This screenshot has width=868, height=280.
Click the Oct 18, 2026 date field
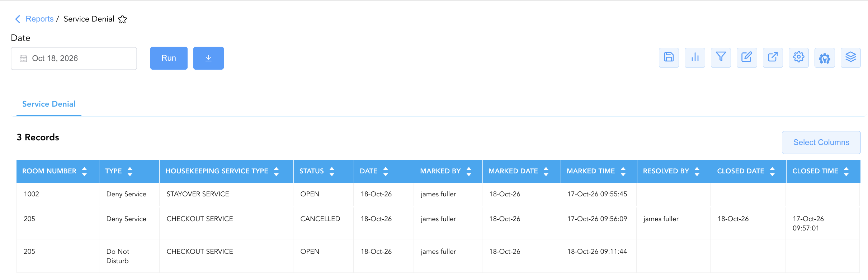[74, 59]
